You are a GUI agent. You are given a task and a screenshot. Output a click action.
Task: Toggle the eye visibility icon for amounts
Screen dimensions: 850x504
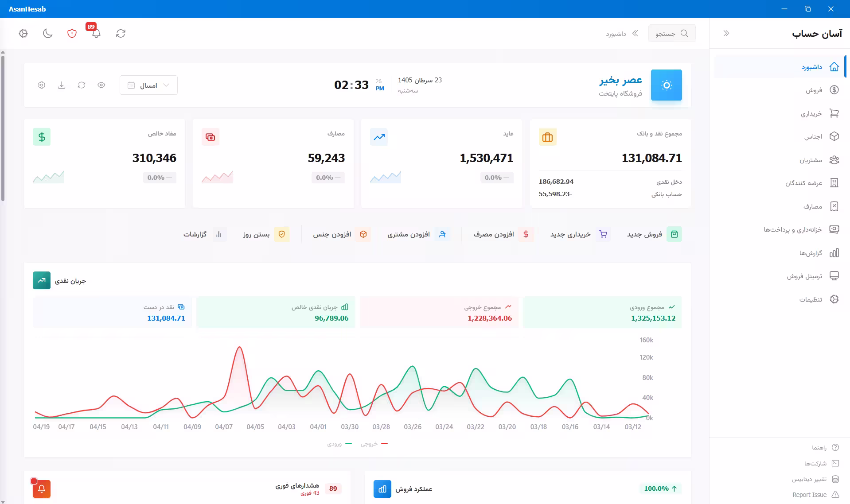click(101, 85)
